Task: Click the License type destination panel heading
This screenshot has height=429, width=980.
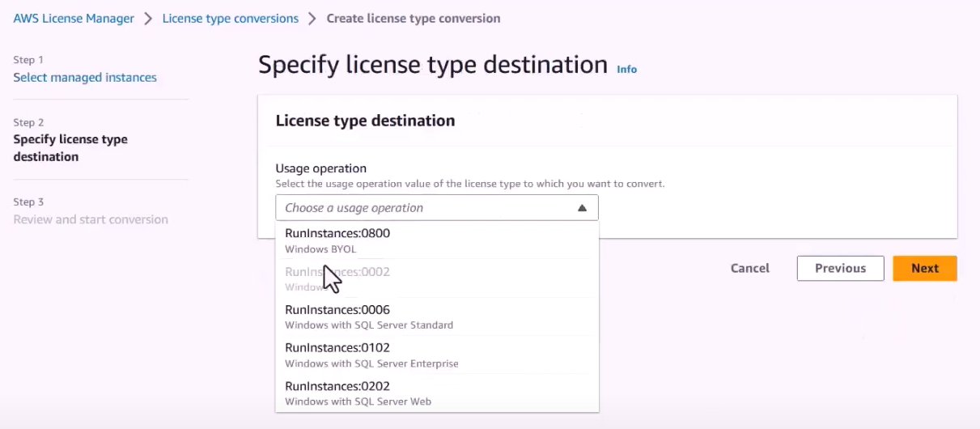Action: coord(365,121)
